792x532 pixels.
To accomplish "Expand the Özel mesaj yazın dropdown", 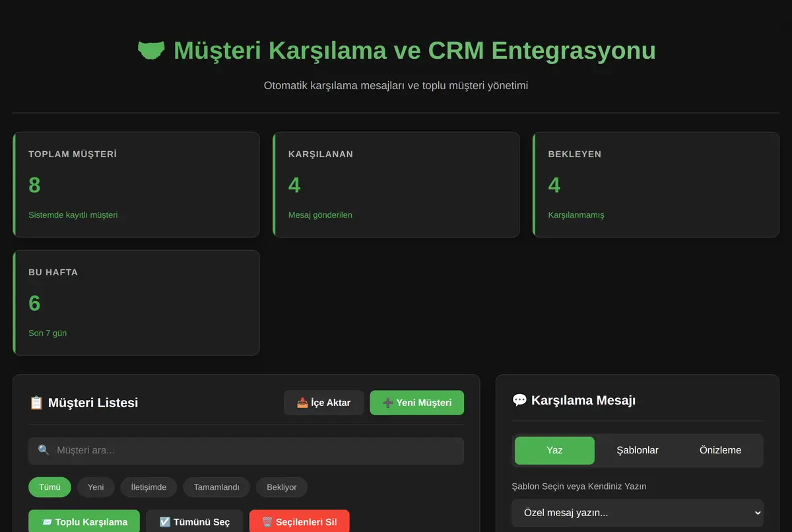I will click(638, 513).
